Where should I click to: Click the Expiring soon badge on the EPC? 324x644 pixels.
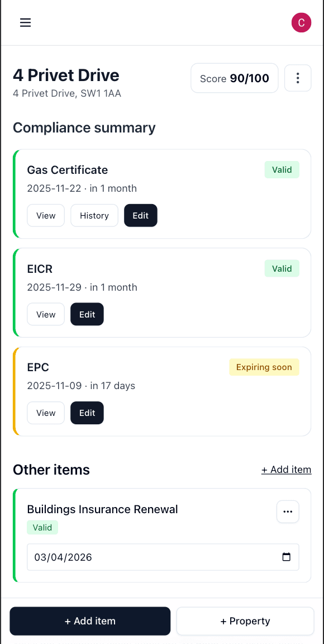(x=264, y=367)
